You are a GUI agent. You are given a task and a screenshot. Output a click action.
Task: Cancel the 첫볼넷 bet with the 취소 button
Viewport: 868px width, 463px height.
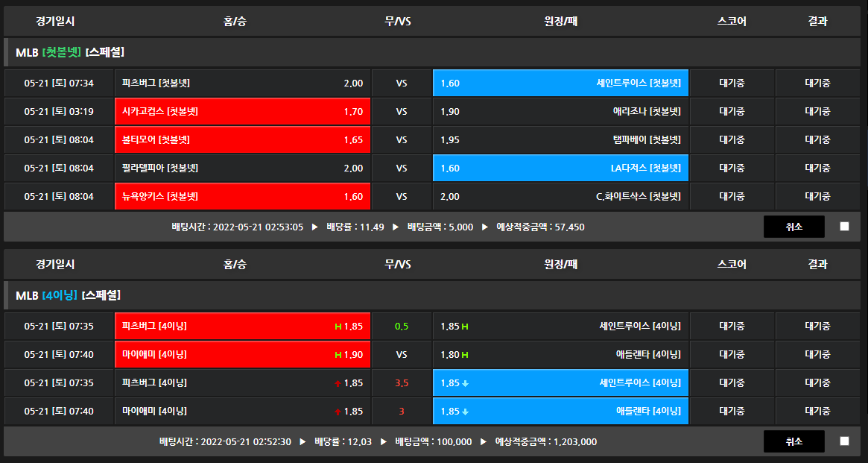point(793,227)
